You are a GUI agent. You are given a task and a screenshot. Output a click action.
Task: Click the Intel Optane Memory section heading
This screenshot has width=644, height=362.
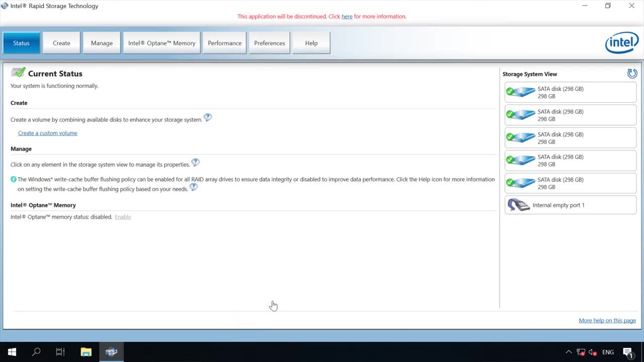click(x=43, y=205)
